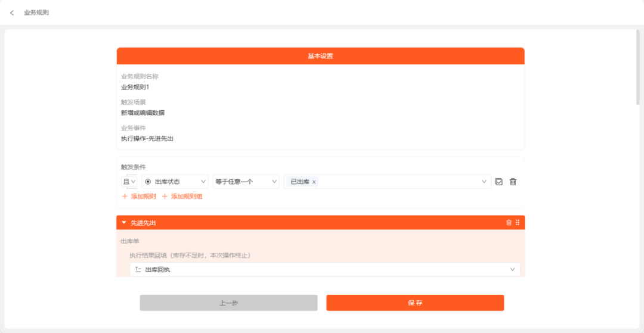Viewport: 644px width, 333px height.
Task: Click the 基本设置 header bar
Action: [320, 56]
